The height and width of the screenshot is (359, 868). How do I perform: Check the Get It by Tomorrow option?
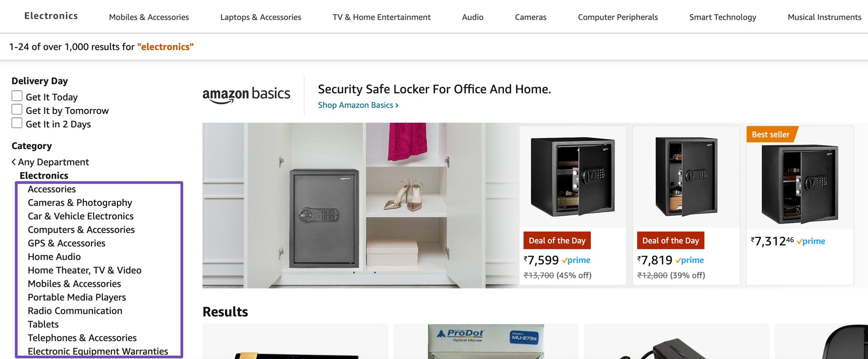point(17,109)
